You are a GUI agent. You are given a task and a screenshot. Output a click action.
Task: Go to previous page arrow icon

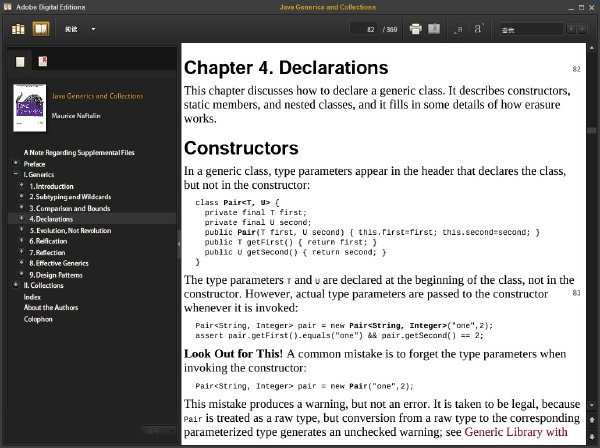pos(592,420)
